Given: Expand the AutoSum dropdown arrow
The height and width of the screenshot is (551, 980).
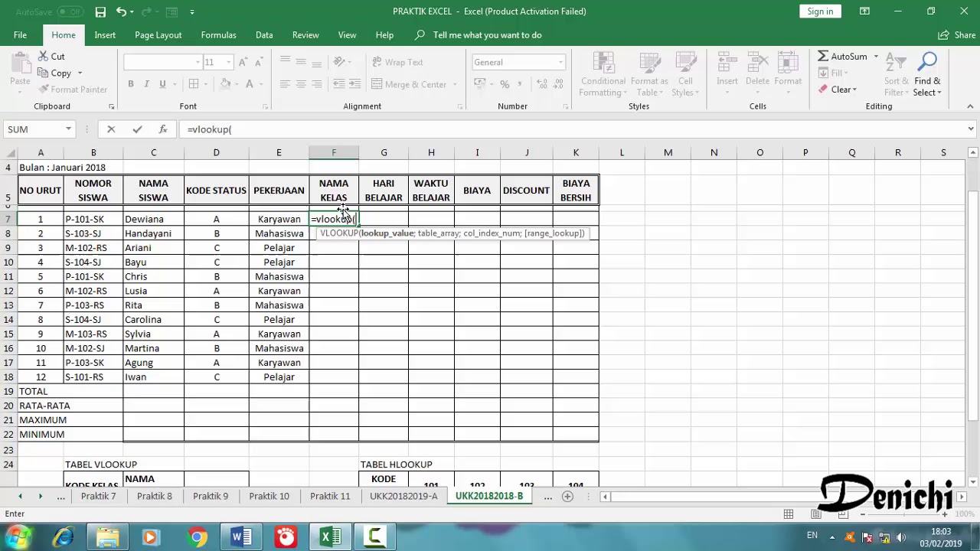Looking at the screenshot, I should (x=876, y=57).
